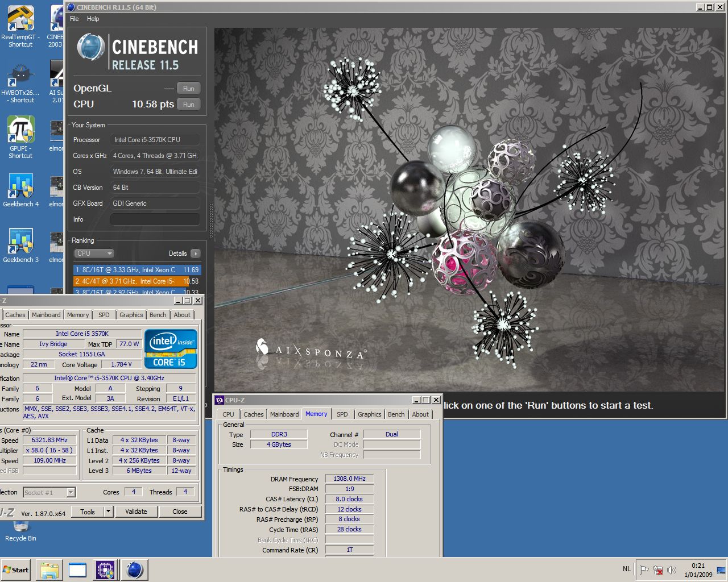Open Geekbench 3 desktop icon

point(20,246)
